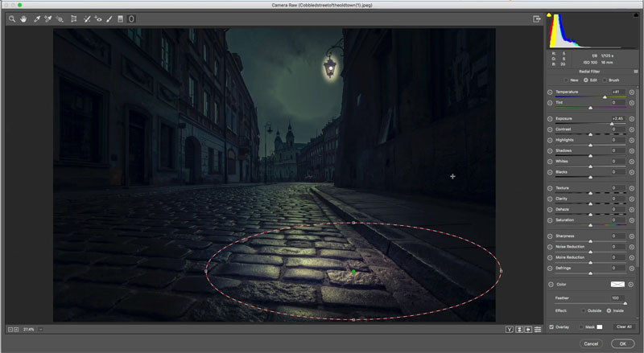The image size is (644, 353).
Task: Enable the Mask checkbox
Action: [x=580, y=327]
